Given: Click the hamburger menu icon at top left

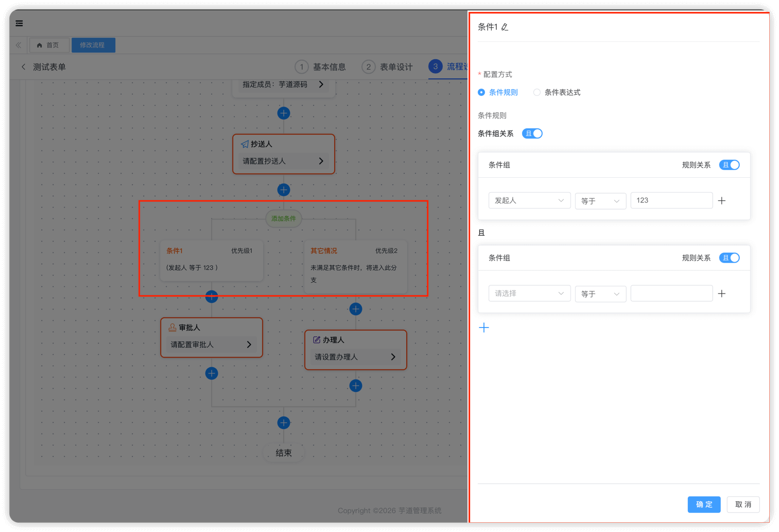Looking at the screenshot, I should point(20,23).
